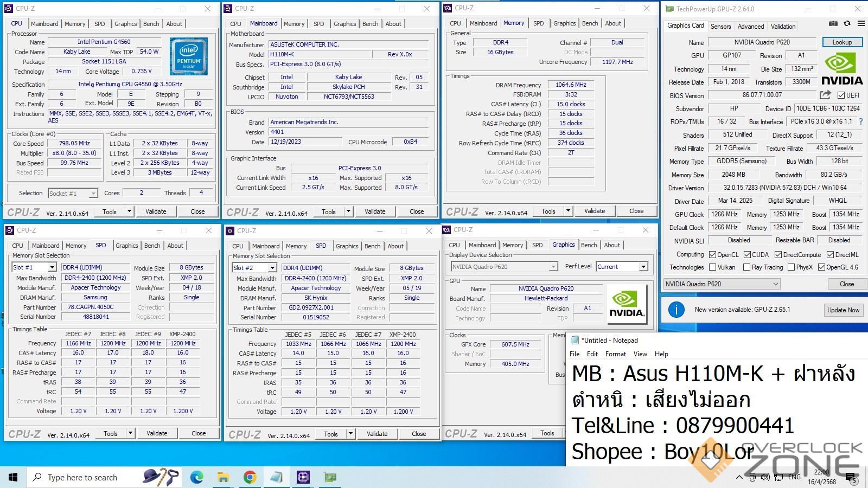Click the Update Now button
The height and width of the screenshot is (488, 868).
tap(843, 310)
